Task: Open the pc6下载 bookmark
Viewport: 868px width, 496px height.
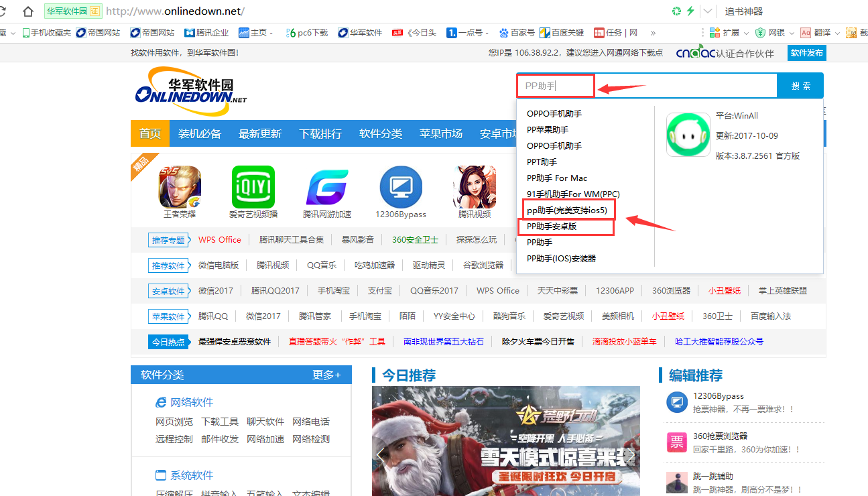Action: click(307, 32)
